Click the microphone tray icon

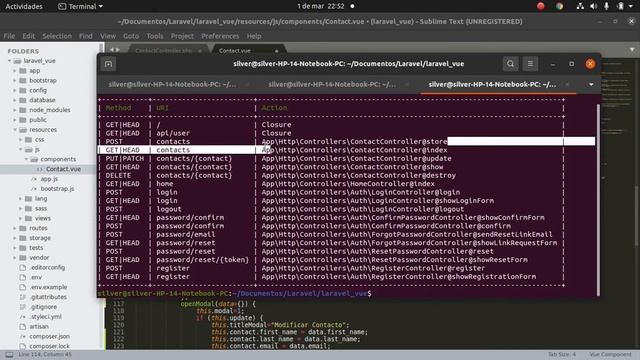pos(607,6)
